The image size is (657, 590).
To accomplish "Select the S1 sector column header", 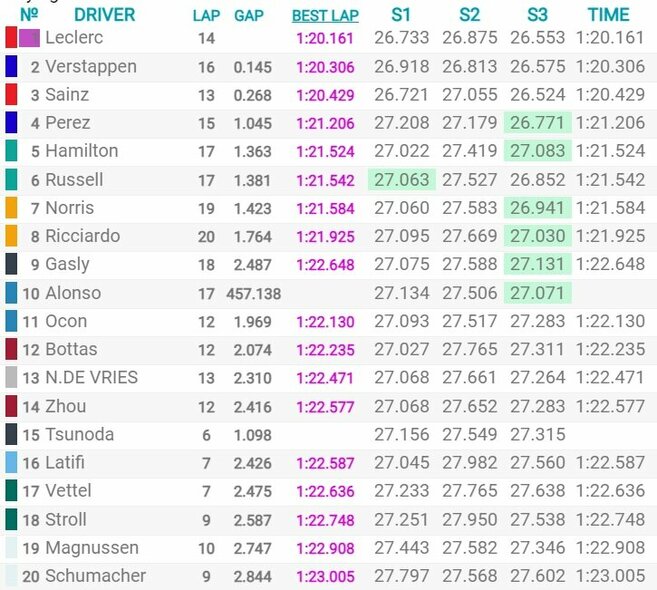I will [x=404, y=15].
